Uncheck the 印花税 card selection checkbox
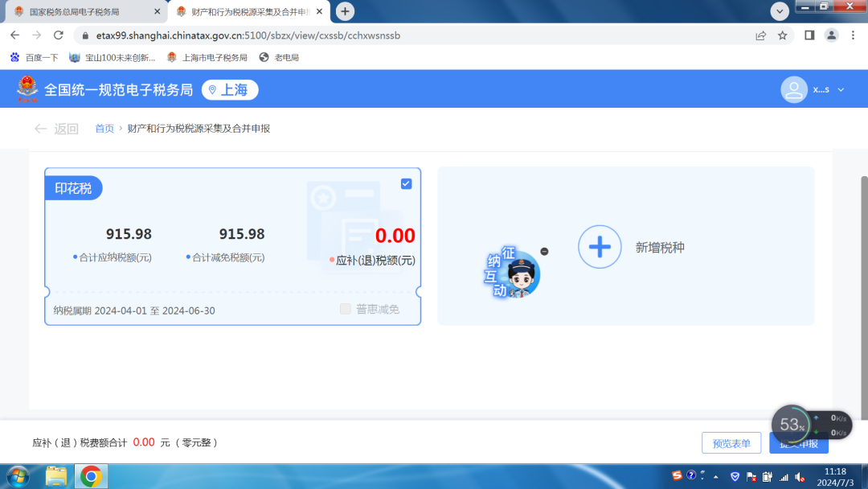 pos(406,183)
